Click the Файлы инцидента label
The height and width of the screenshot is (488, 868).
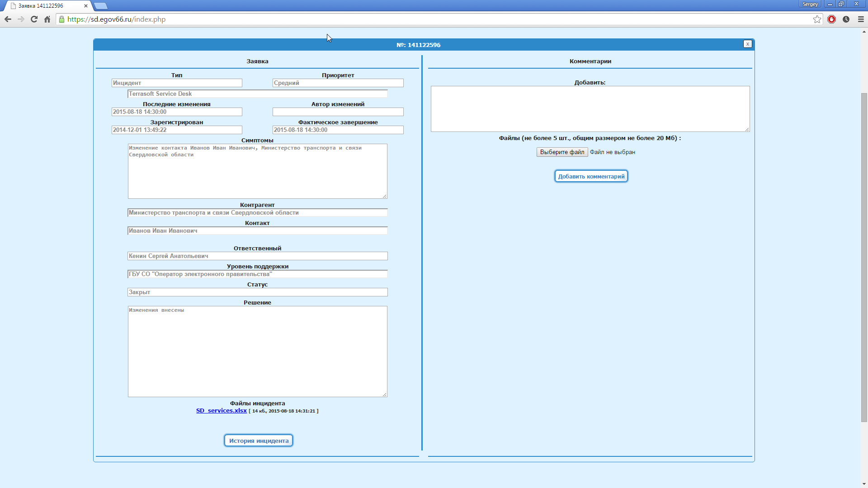257,404
